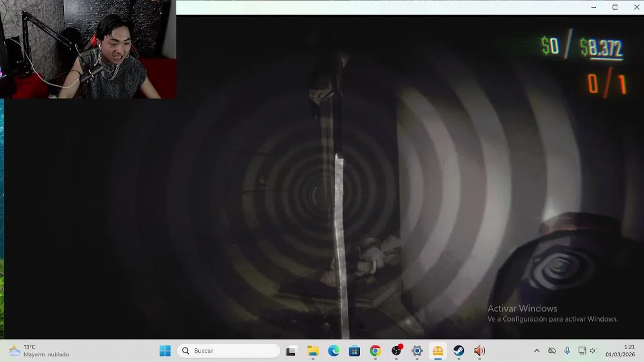Click the cloud sync-off tray icon
This screenshot has height=362, width=644.
coord(552,351)
